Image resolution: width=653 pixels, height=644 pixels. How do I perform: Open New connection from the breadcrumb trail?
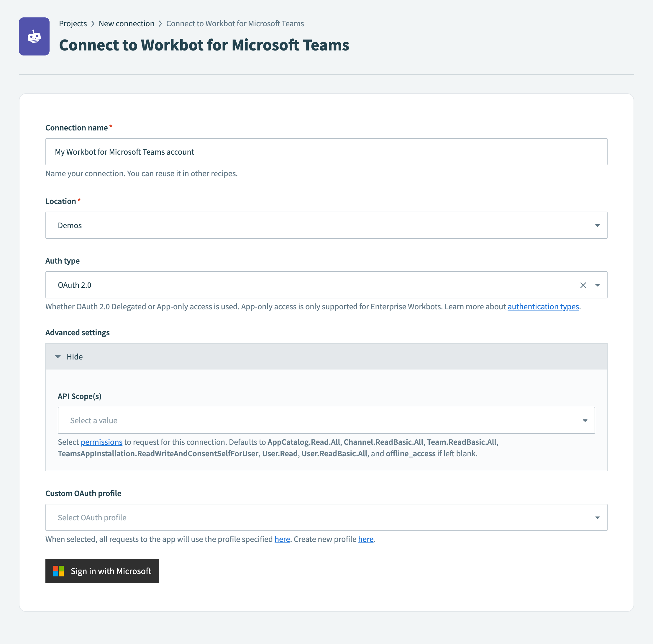pyautogui.click(x=127, y=23)
